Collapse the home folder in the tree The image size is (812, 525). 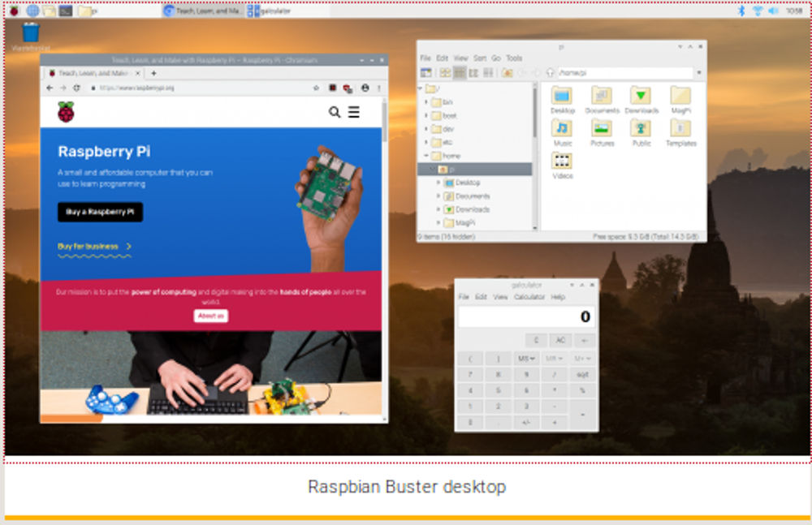pos(426,155)
